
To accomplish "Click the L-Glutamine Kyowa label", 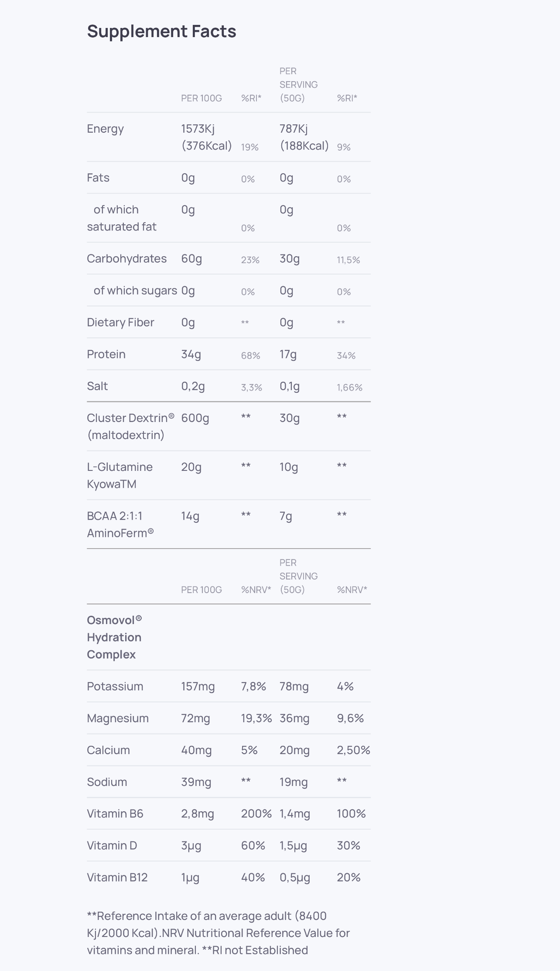I will [120, 475].
